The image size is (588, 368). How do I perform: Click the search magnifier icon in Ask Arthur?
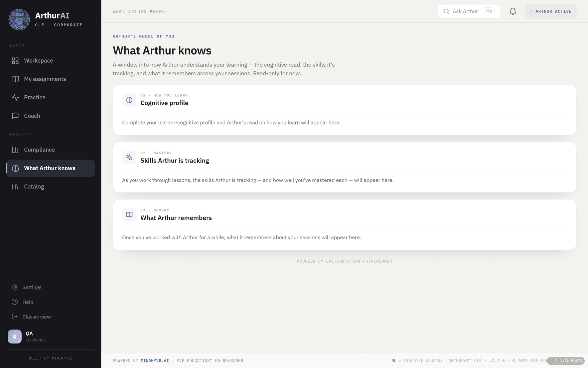[x=446, y=11]
